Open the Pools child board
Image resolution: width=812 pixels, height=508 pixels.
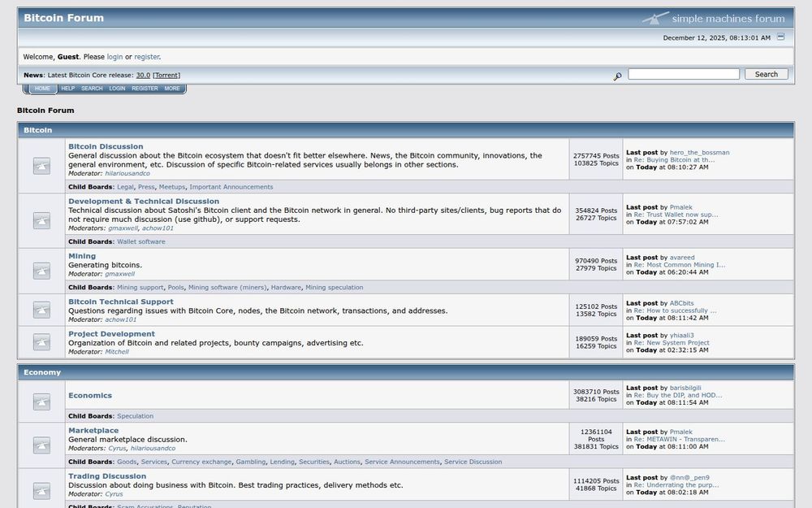pyautogui.click(x=175, y=287)
